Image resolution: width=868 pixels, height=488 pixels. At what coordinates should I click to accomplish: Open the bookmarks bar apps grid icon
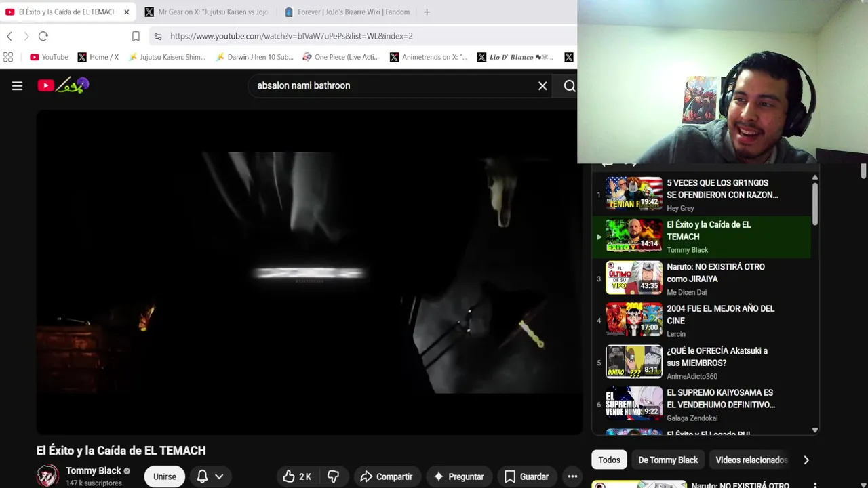click(x=8, y=57)
